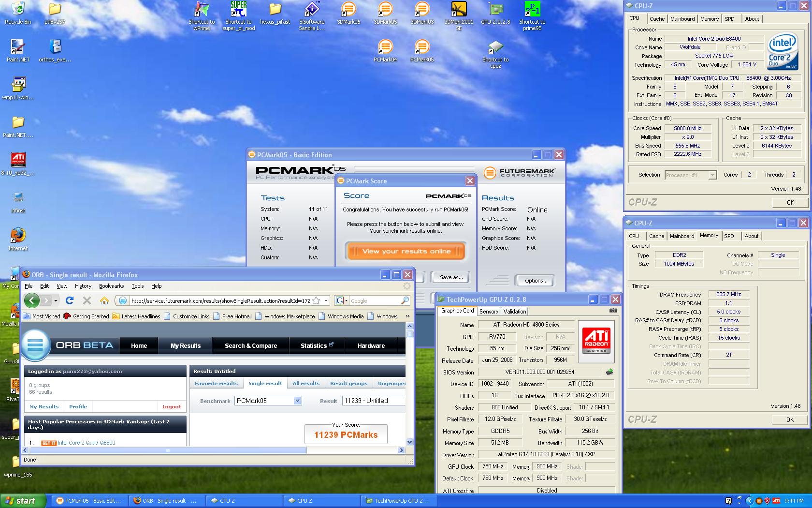Reload the page in Firefox
Image resolution: width=812 pixels, height=508 pixels.
tap(70, 300)
